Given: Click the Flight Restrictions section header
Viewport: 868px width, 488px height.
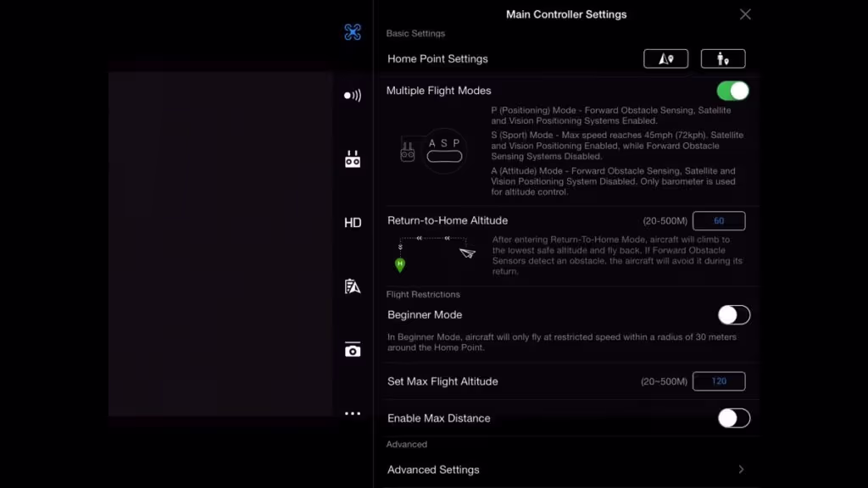Looking at the screenshot, I should (x=423, y=294).
